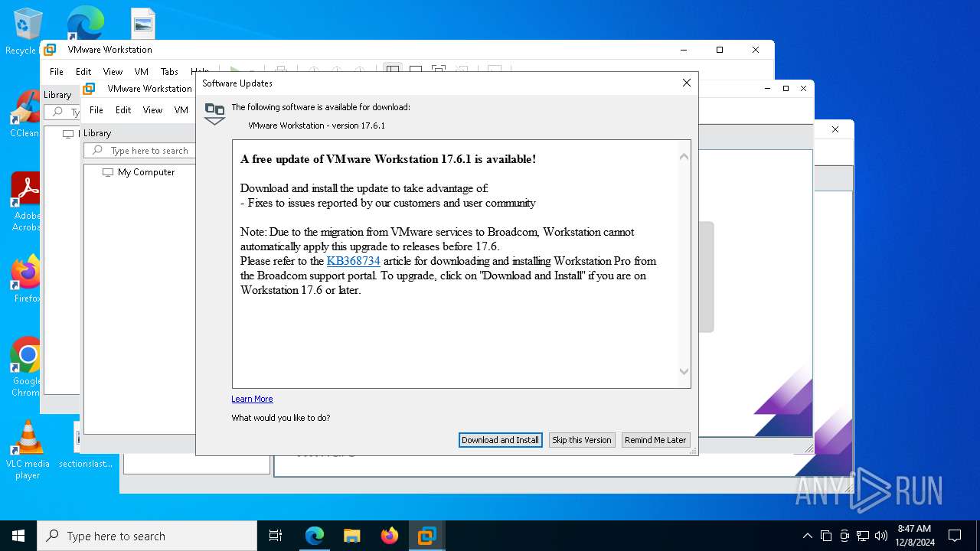Maximize the rear VMware Workstation window

(720, 50)
